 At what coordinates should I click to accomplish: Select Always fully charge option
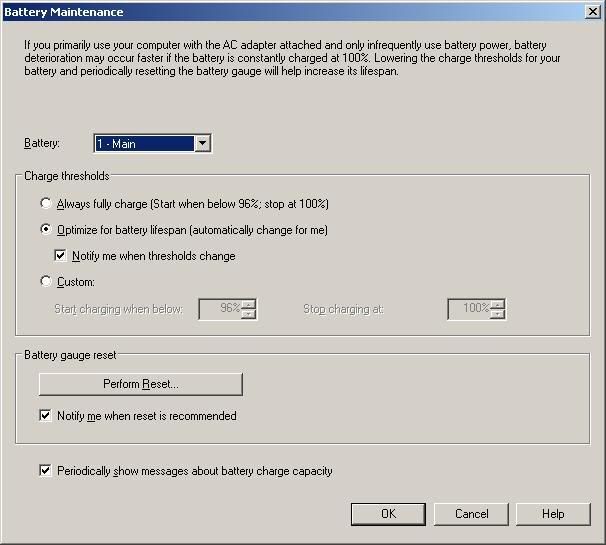click(46, 204)
